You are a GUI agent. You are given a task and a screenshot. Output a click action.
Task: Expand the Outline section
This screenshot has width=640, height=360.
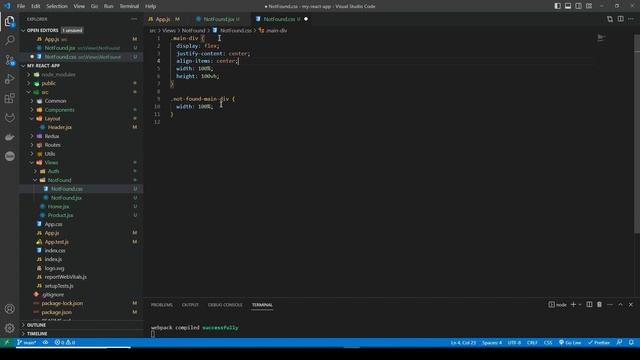coord(23,325)
